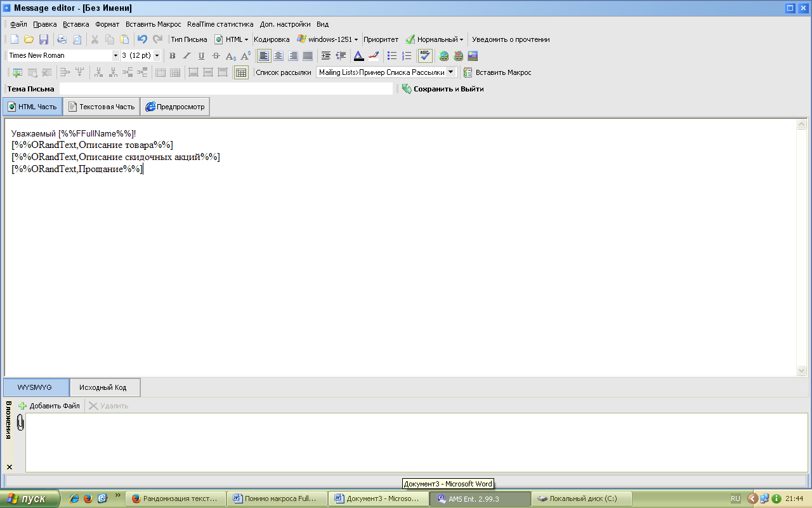Copy the selected text
This screenshot has width=812, height=508.
[x=110, y=39]
